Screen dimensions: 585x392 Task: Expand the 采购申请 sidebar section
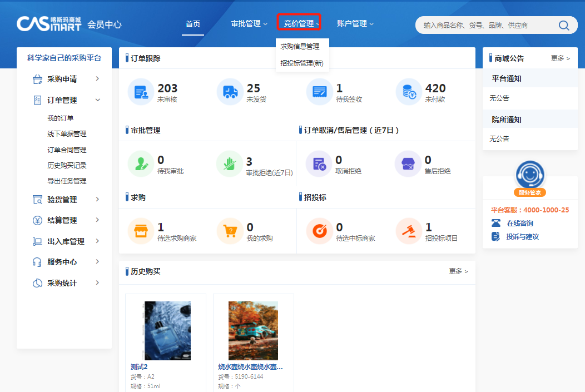click(x=65, y=79)
